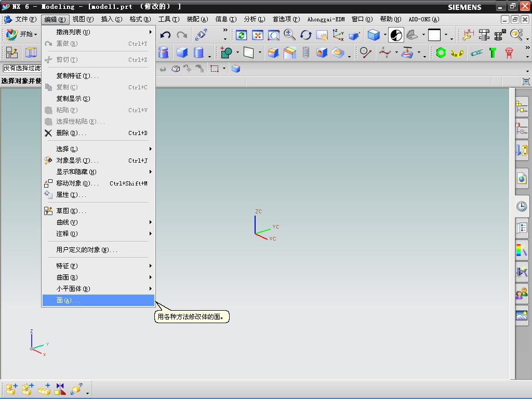Click the black-white face analysis icon
532x399 pixels.
[396, 35]
